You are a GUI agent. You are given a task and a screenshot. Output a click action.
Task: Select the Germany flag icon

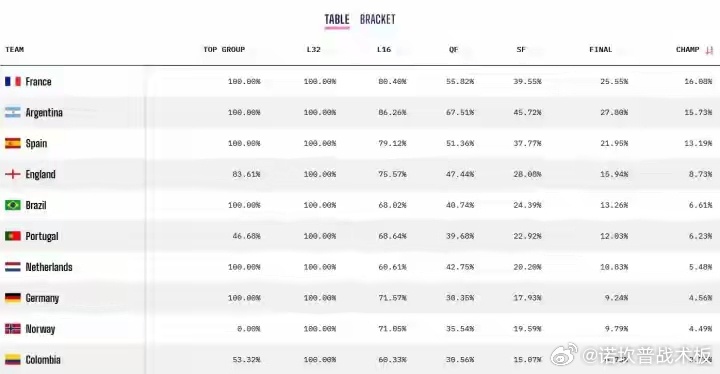tap(13, 298)
